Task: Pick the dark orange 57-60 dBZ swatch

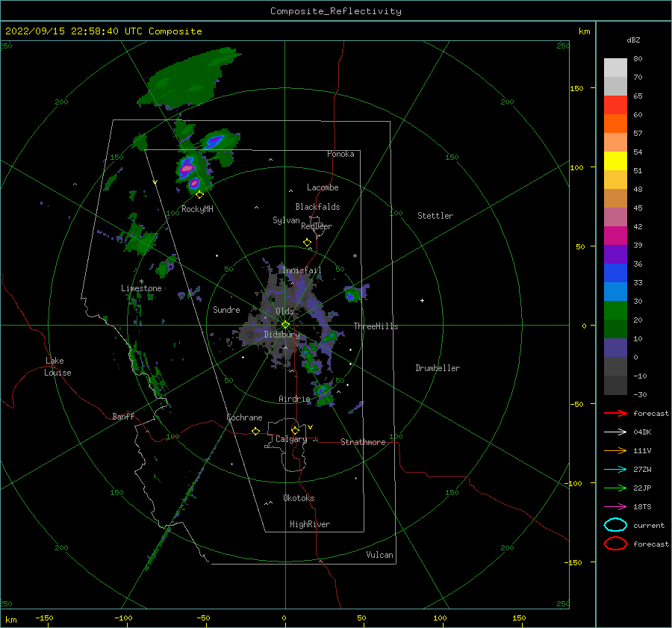Action: (615, 124)
